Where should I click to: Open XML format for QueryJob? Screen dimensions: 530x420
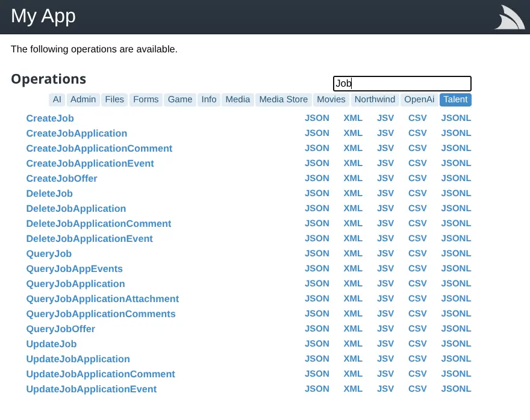(x=353, y=253)
